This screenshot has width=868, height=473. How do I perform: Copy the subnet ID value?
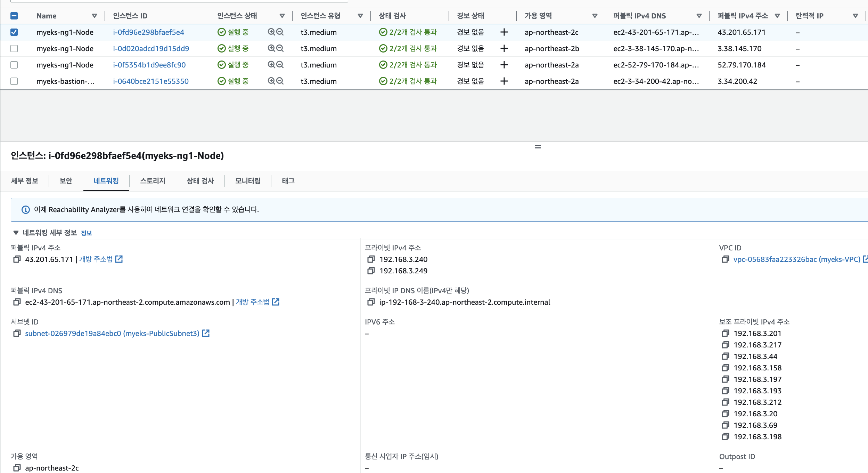tap(17, 334)
